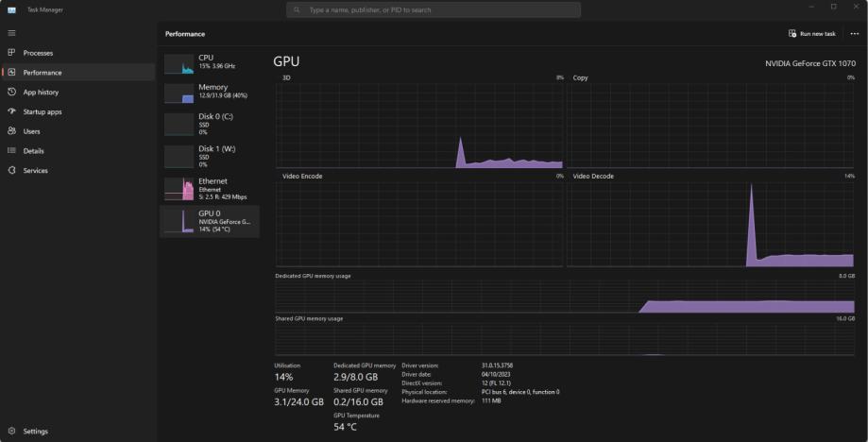Image resolution: width=868 pixels, height=442 pixels.
Task: Select Disk 0 (C:) performance item
Action: [x=210, y=124]
